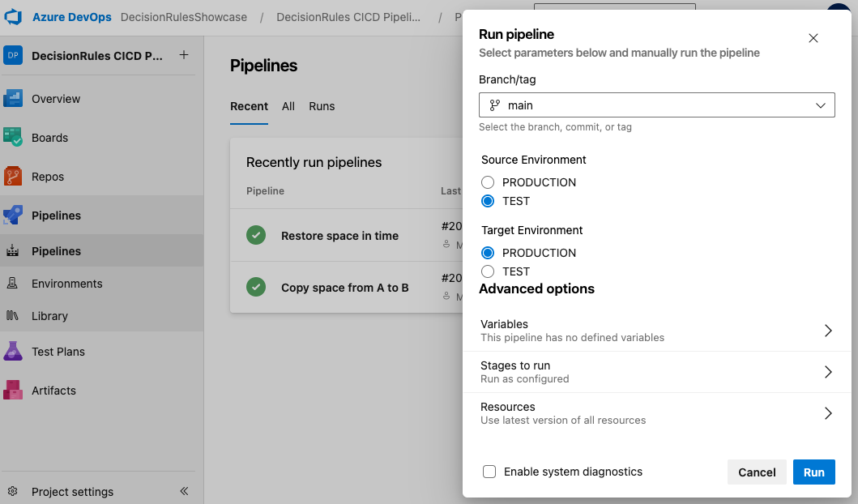The width and height of the screenshot is (858, 504).
Task: Collapse sidebar with double chevron icon
Action: (x=184, y=491)
